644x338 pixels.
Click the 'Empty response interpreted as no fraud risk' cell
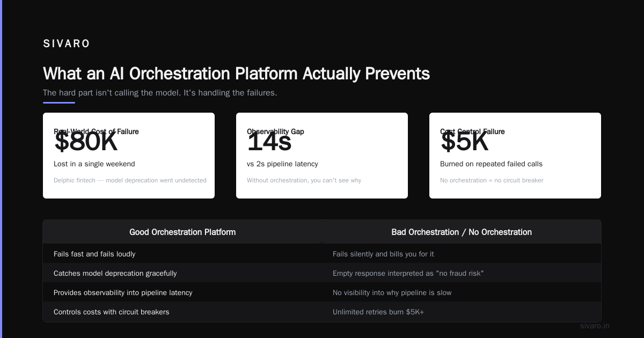(x=462, y=273)
